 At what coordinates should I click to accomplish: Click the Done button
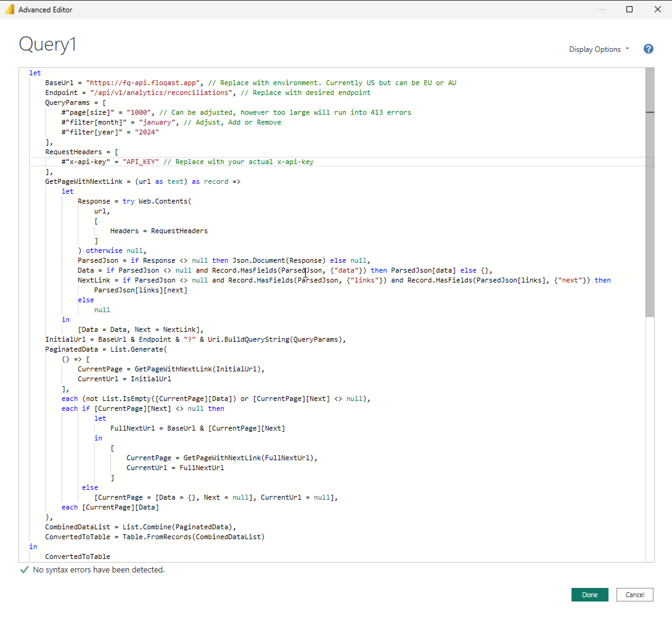[x=589, y=594]
